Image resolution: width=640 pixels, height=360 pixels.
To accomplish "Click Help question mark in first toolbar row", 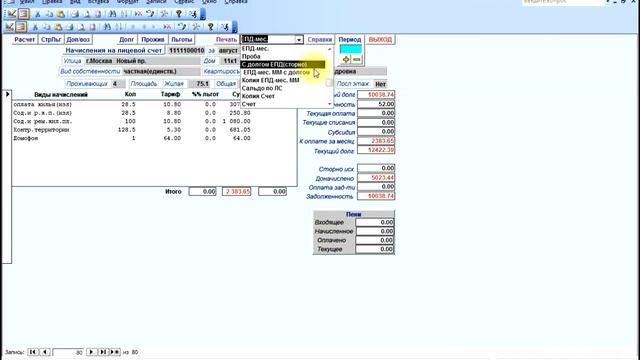I will [x=179, y=14].
